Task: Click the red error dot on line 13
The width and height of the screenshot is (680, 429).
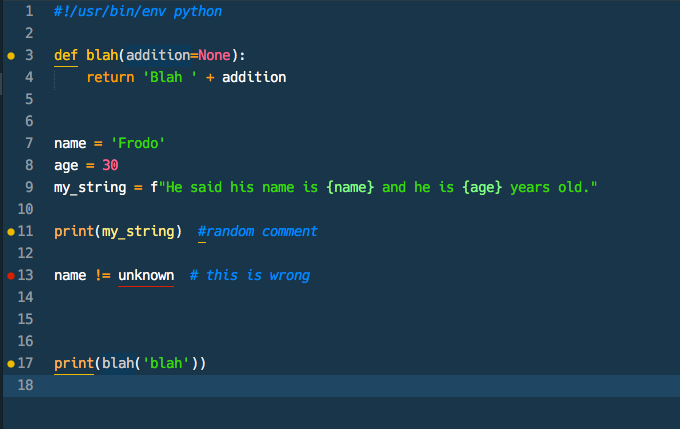Action: 11,276
